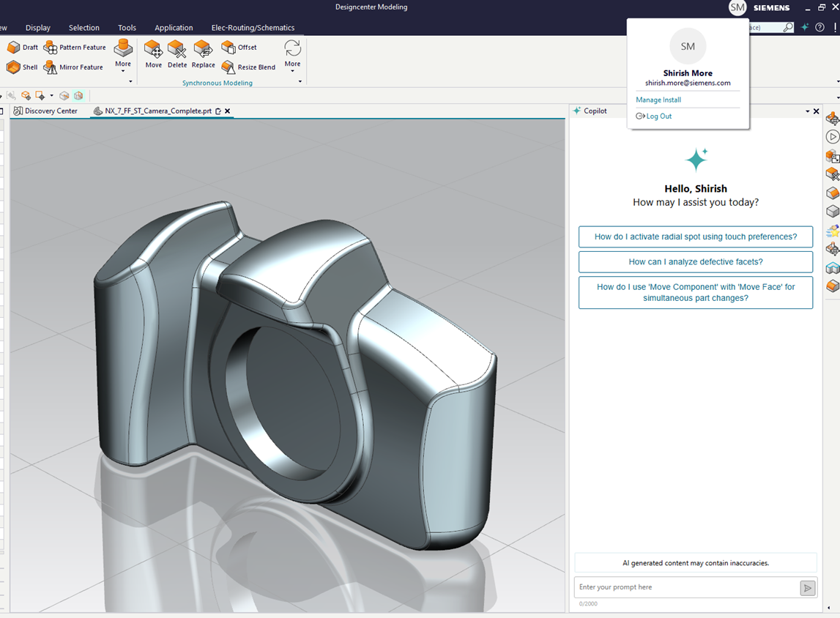Open the Tools menu

point(127,28)
